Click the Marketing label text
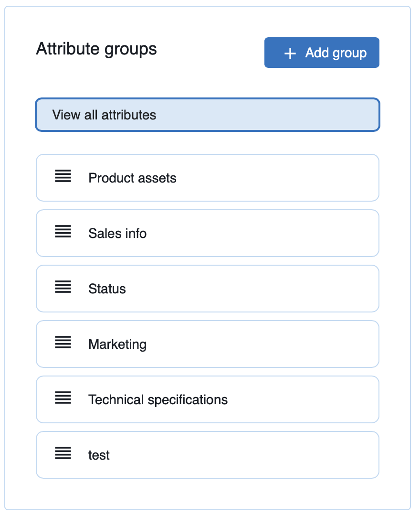Screen dimensions: 420x516 117,344
